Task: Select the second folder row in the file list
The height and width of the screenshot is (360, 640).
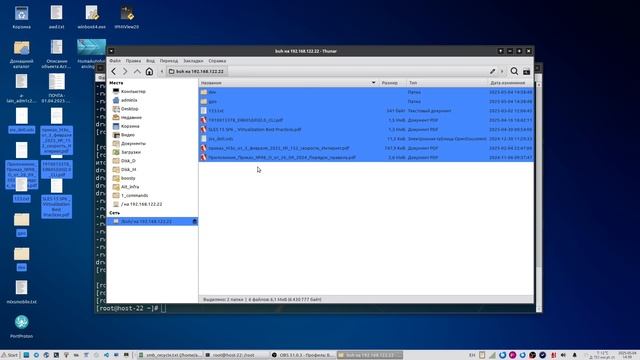Action: point(366,101)
